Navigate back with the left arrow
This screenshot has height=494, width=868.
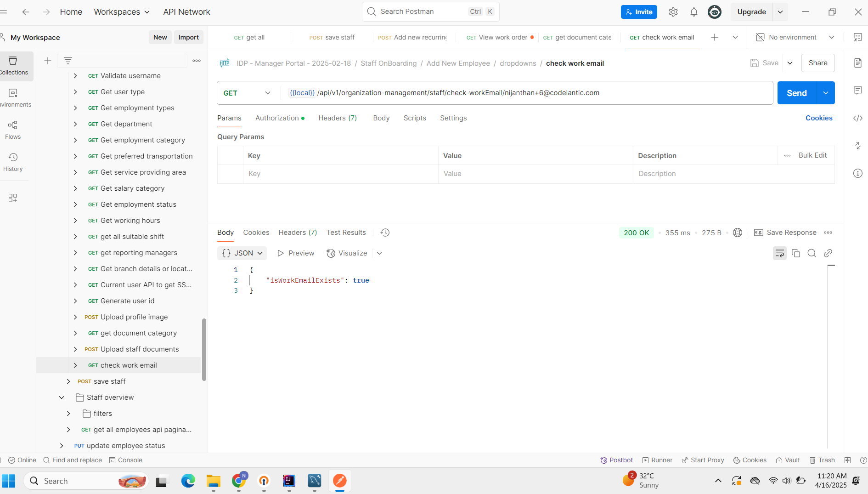tap(26, 12)
